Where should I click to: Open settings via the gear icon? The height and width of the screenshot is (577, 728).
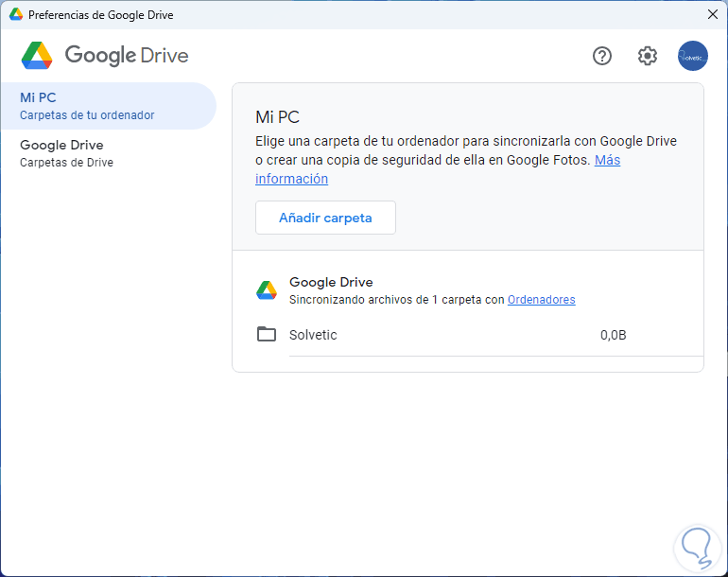648,56
